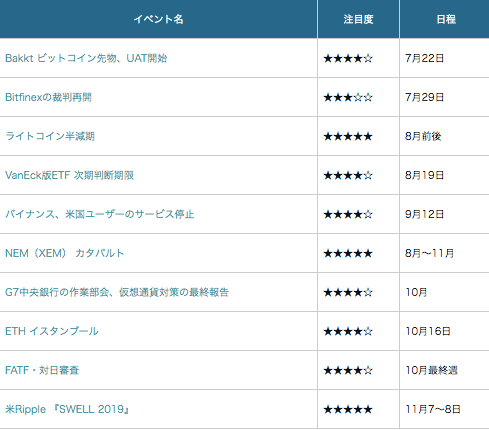Click the three-star rating in the Bitfinex row

(348, 98)
